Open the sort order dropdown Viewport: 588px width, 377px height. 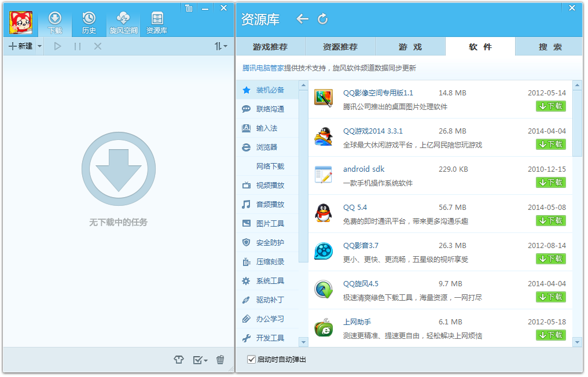click(x=221, y=46)
